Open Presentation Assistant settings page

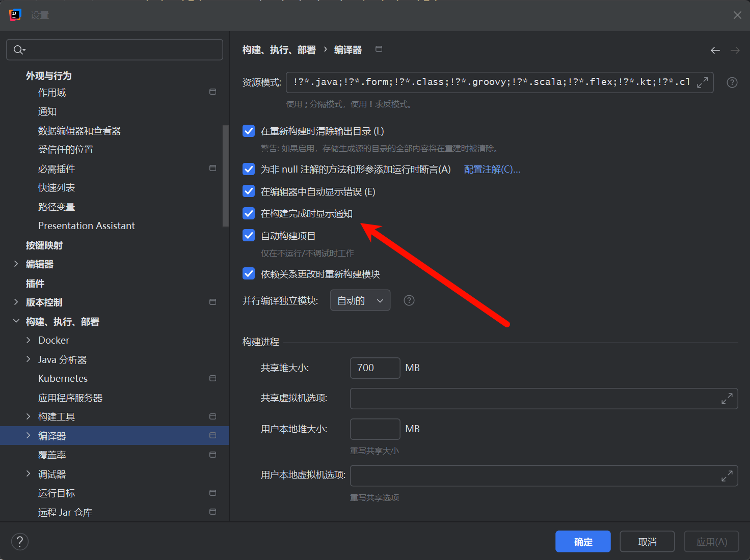(x=87, y=226)
